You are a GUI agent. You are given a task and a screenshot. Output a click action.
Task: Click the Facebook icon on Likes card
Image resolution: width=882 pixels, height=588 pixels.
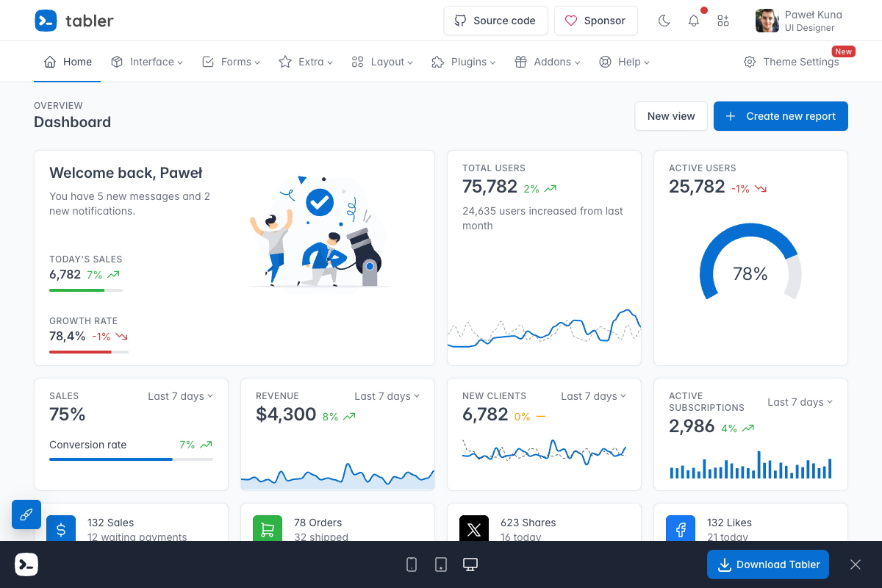680,528
